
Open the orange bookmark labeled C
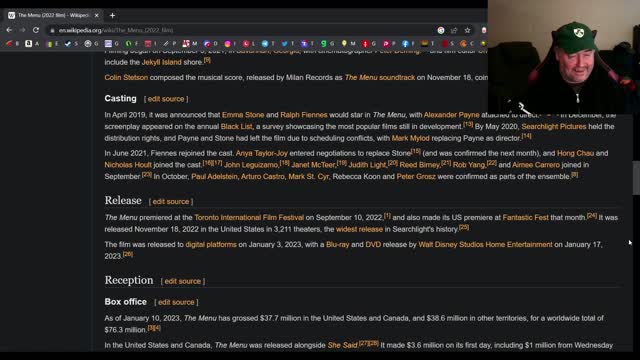(x=467, y=43)
